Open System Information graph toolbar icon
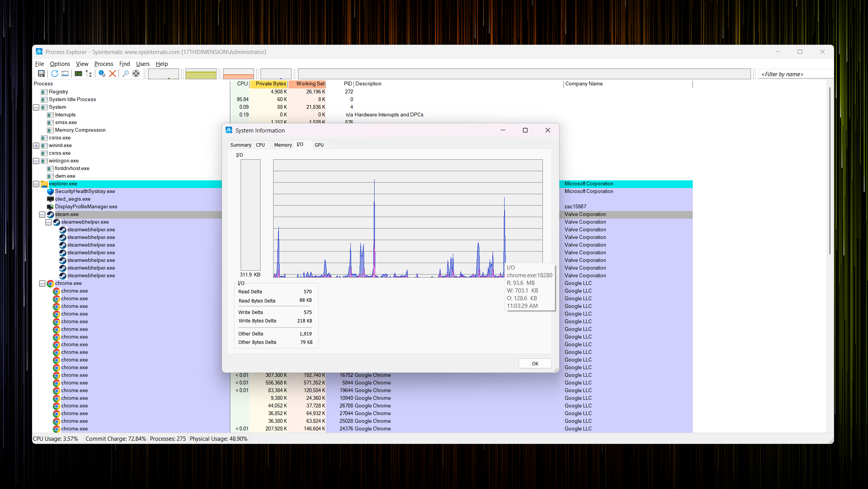 (78, 74)
